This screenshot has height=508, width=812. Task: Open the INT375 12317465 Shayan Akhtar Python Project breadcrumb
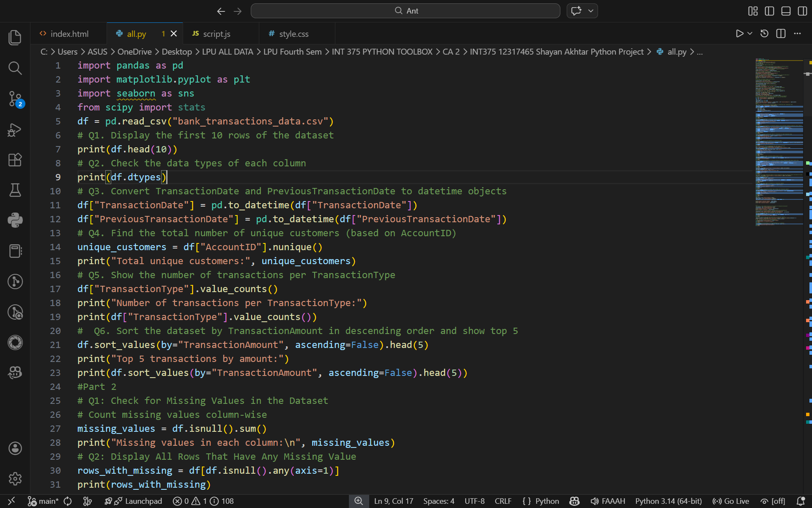[x=557, y=52]
